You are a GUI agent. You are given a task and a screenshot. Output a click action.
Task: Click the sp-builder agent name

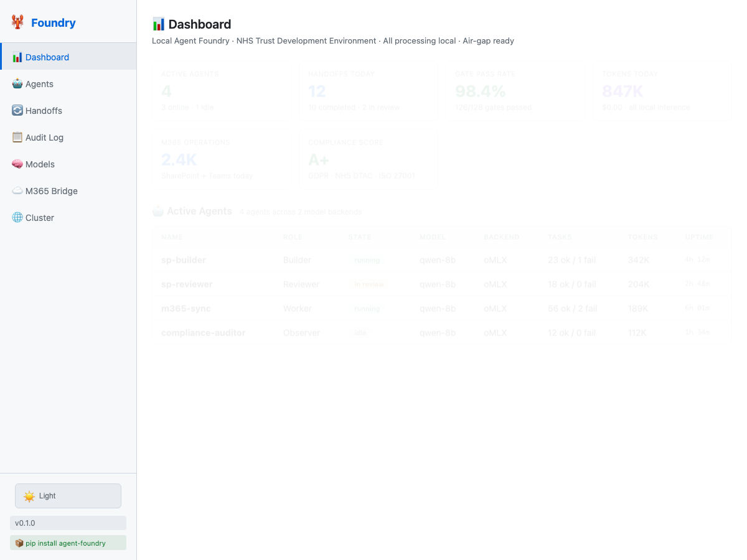[x=184, y=260]
